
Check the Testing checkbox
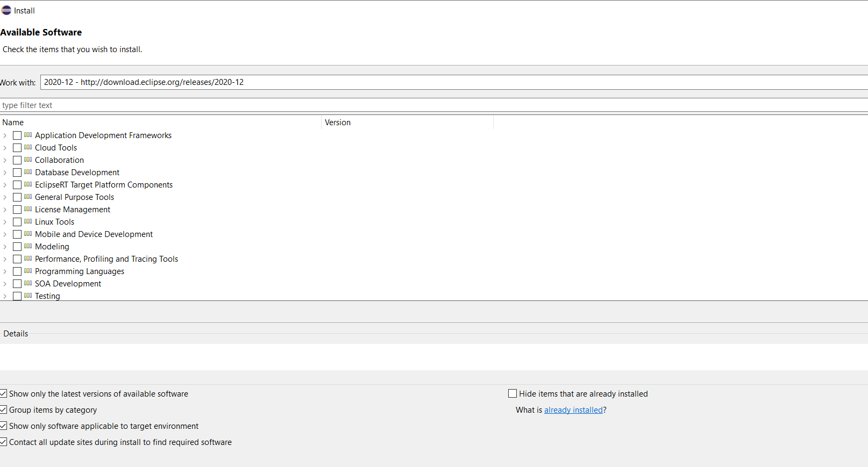click(17, 296)
